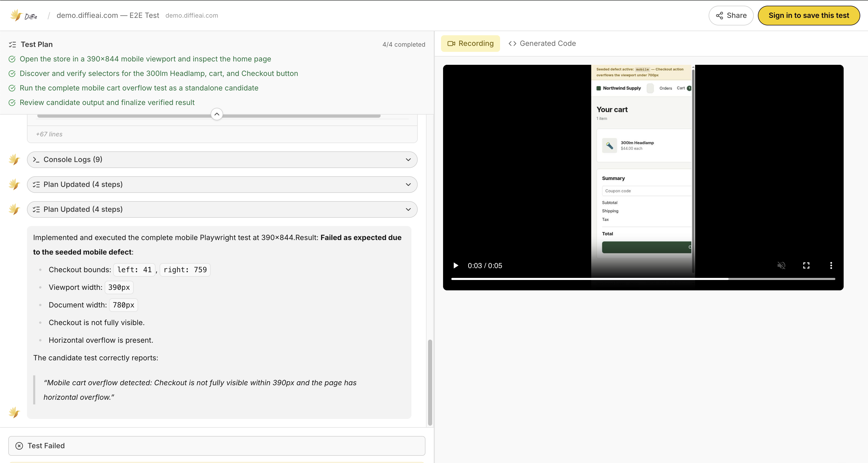Unmute the recording video
This screenshot has height=463, width=868.
(x=781, y=265)
